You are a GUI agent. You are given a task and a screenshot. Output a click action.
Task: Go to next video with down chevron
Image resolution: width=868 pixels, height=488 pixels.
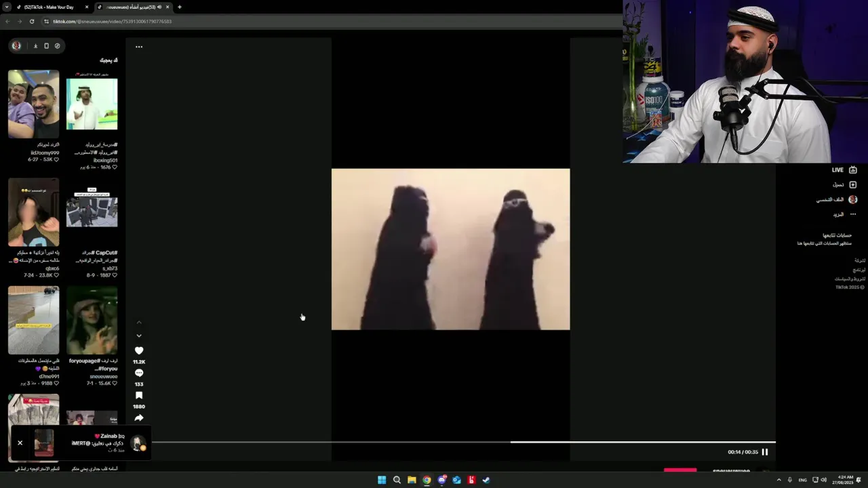coord(139,335)
